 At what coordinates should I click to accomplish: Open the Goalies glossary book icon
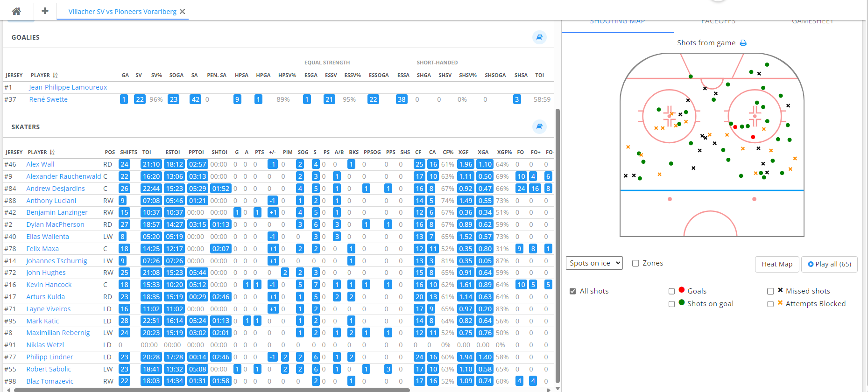[x=539, y=37]
